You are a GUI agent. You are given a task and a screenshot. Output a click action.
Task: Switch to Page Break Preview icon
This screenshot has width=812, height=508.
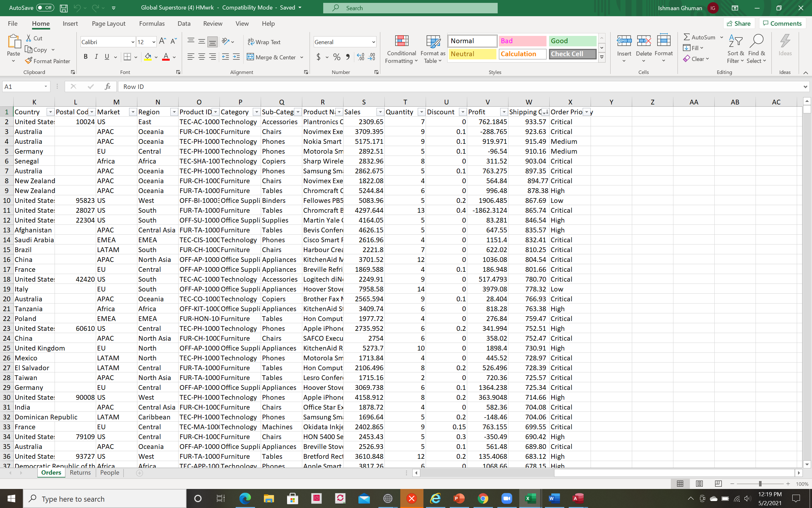pos(718,484)
